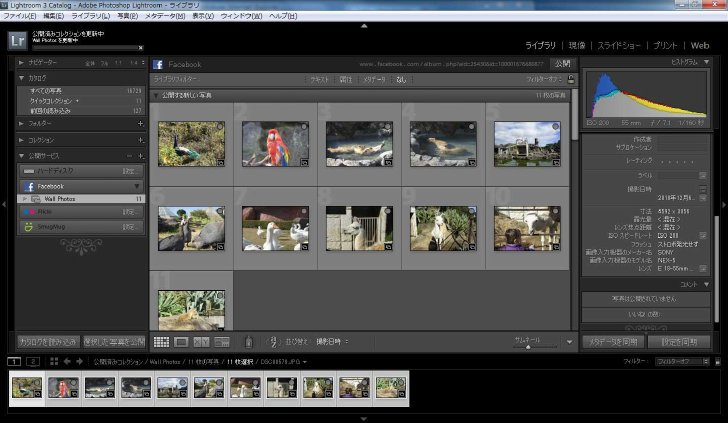This screenshot has height=423, width=728.
Task: Click the ISO speed rating arrow icon
Action: [702, 235]
